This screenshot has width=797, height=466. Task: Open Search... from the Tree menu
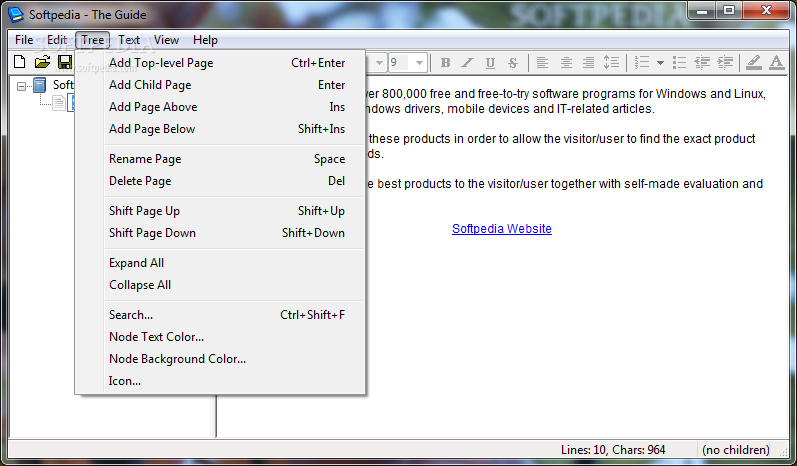point(220,315)
